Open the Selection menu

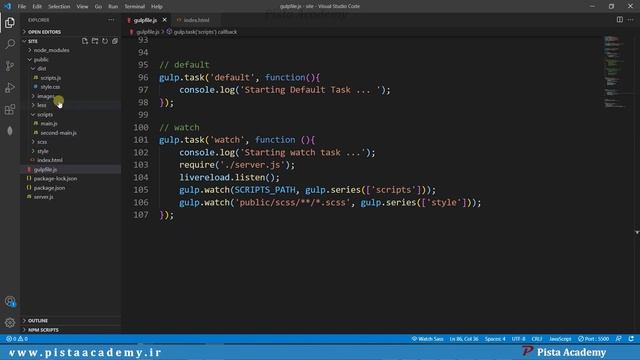tap(59, 7)
